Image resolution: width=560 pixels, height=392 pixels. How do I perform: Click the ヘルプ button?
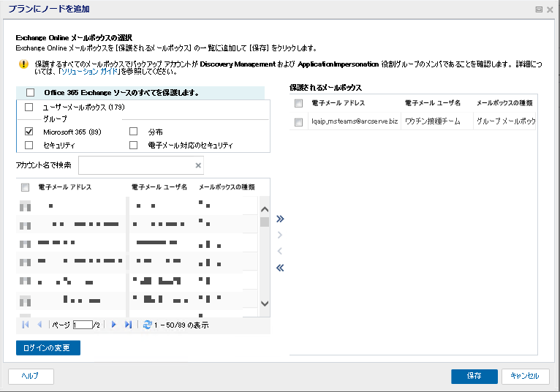pos(31,377)
